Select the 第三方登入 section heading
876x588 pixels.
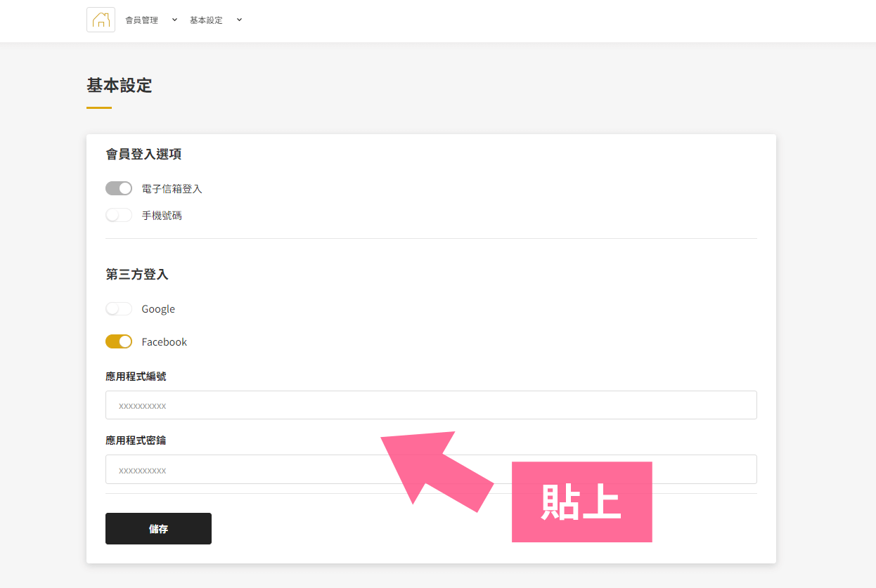(x=137, y=274)
